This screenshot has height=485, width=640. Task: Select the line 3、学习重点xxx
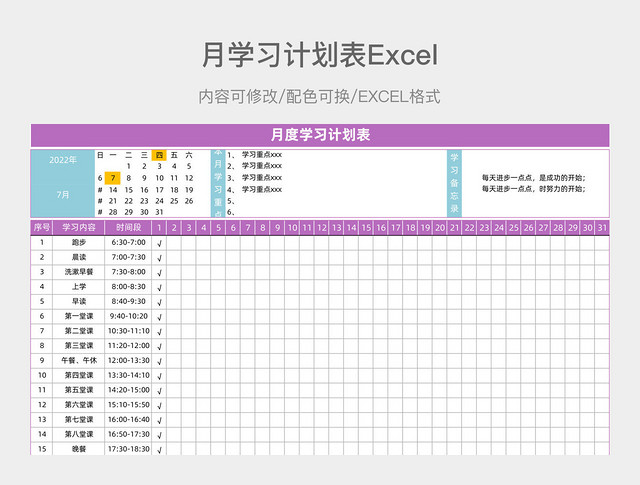[255, 178]
